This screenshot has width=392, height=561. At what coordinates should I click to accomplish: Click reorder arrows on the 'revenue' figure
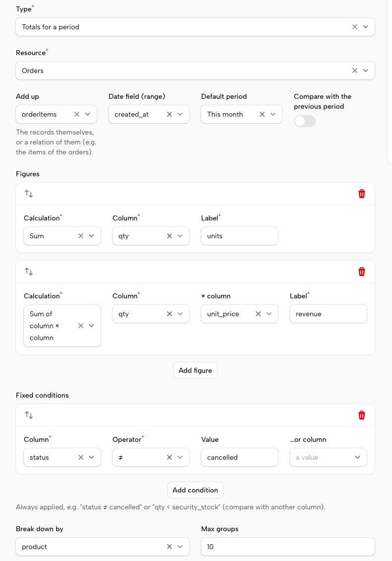point(29,272)
